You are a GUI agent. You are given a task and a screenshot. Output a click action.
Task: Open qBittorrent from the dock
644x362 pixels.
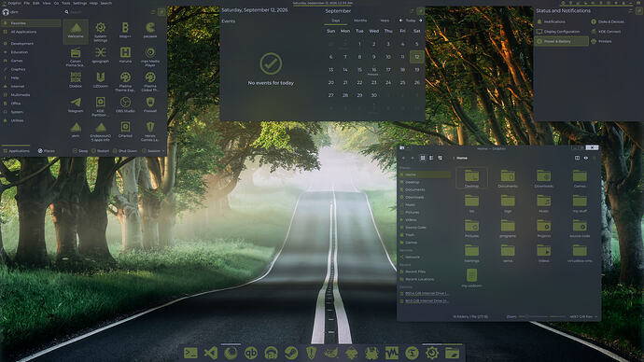click(251, 353)
